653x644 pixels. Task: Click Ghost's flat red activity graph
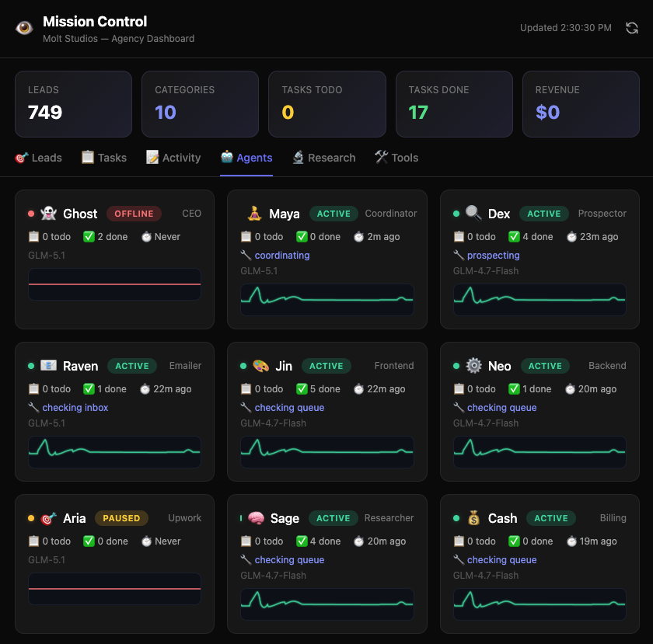tap(114, 284)
